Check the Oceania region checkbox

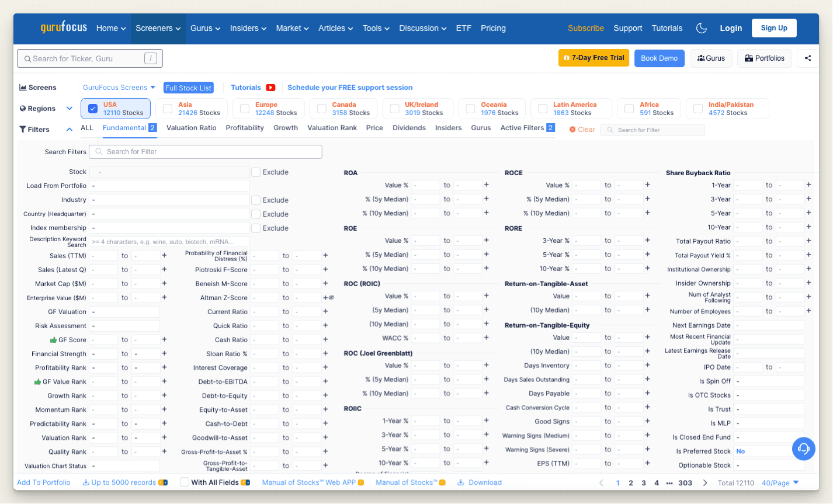coord(470,109)
